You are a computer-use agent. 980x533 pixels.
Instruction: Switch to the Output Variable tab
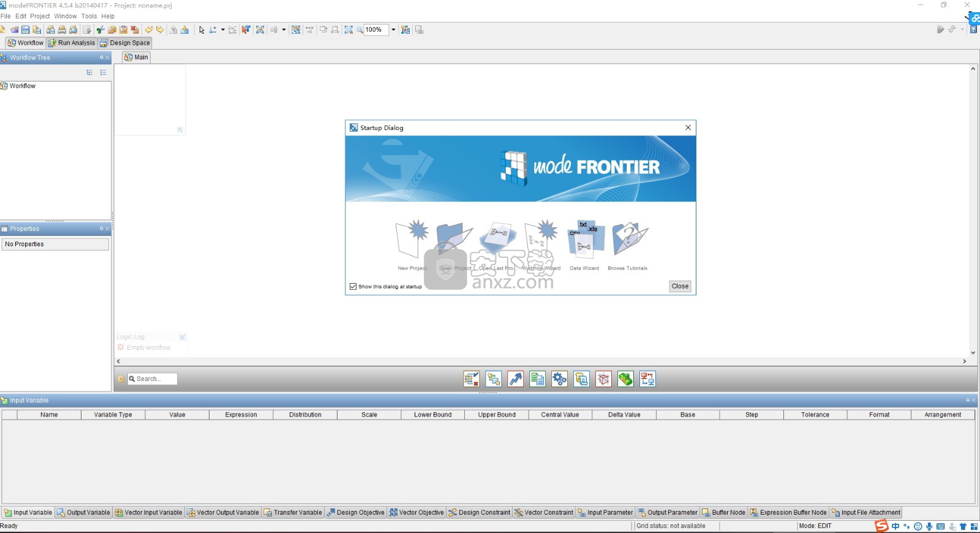83,512
